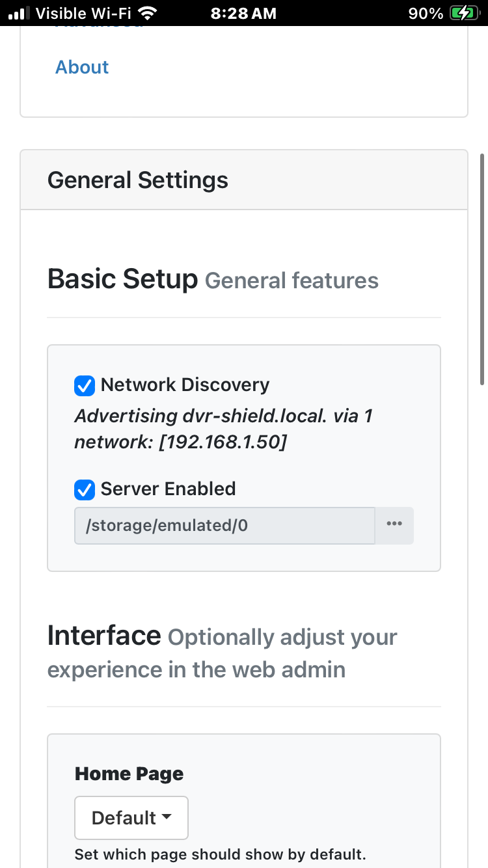
Task: Click the Interface section heading
Action: pyautogui.click(x=104, y=636)
